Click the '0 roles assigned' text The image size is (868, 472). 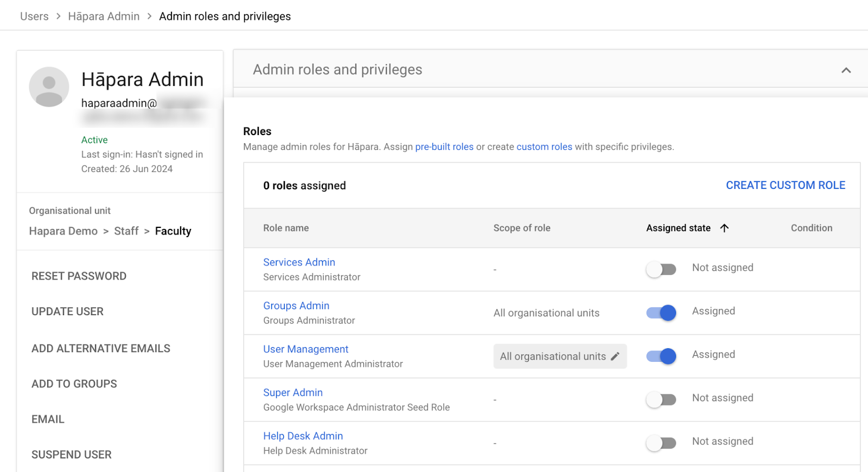point(304,186)
